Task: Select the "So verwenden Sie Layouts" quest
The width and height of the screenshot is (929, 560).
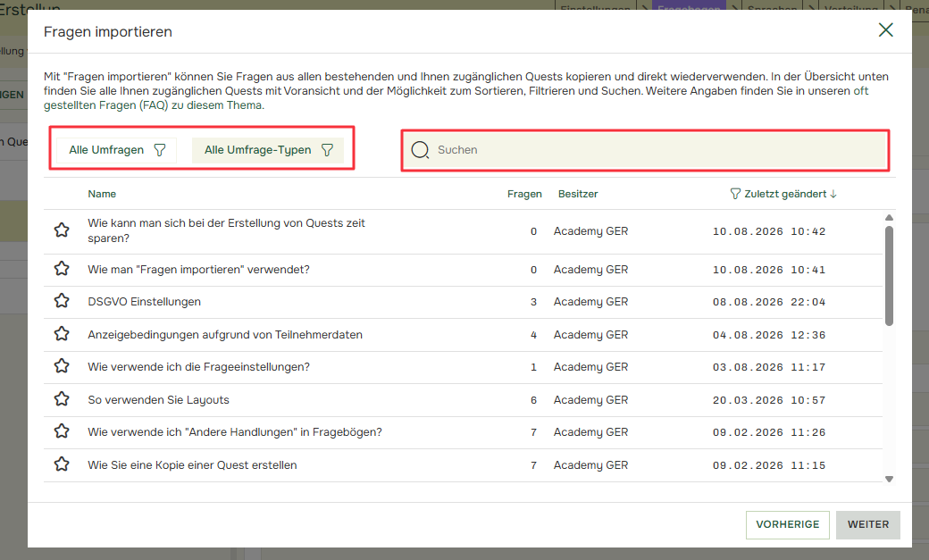Action: click(158, 400)
